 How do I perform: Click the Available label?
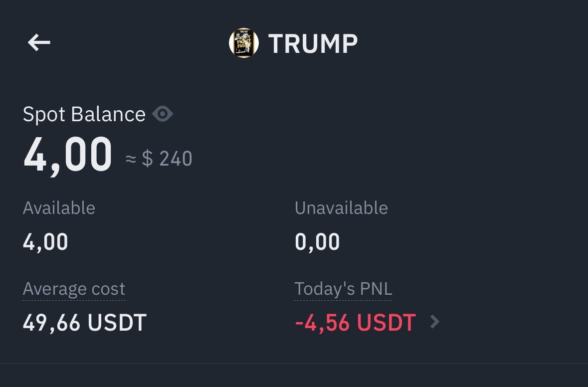point(59,208)
